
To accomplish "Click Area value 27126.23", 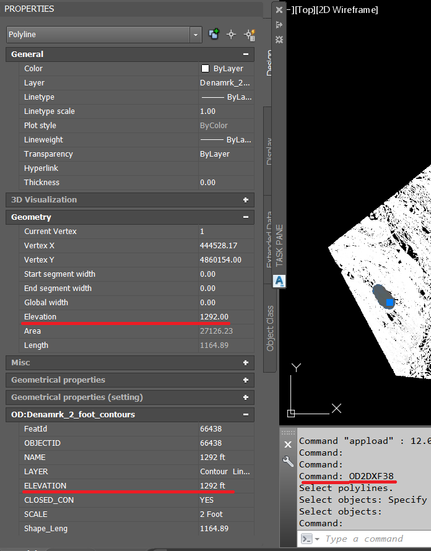I will pos(226,331).
